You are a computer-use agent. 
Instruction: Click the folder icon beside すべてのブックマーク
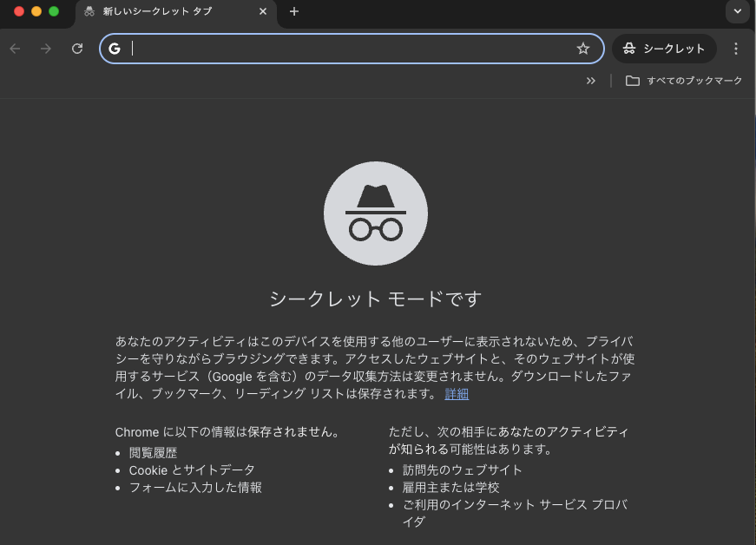(x=633, y=81)
